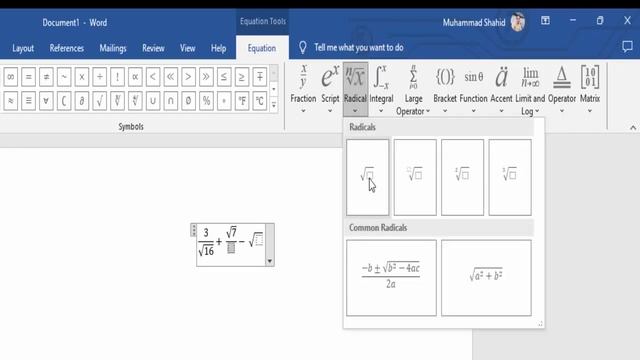
Task: Insert the fourth root symbol from Symbols
Action: [x=135, y=101]
